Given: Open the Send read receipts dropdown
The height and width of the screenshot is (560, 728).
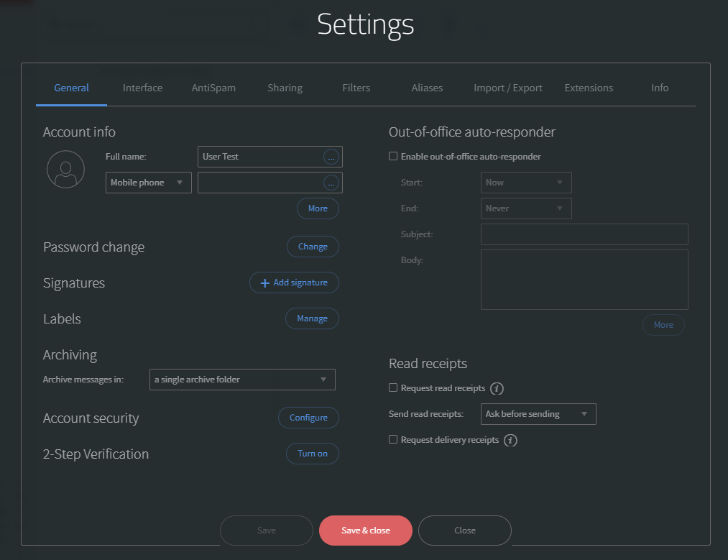Looking at the screenshot, I should (x=538, y=414).
